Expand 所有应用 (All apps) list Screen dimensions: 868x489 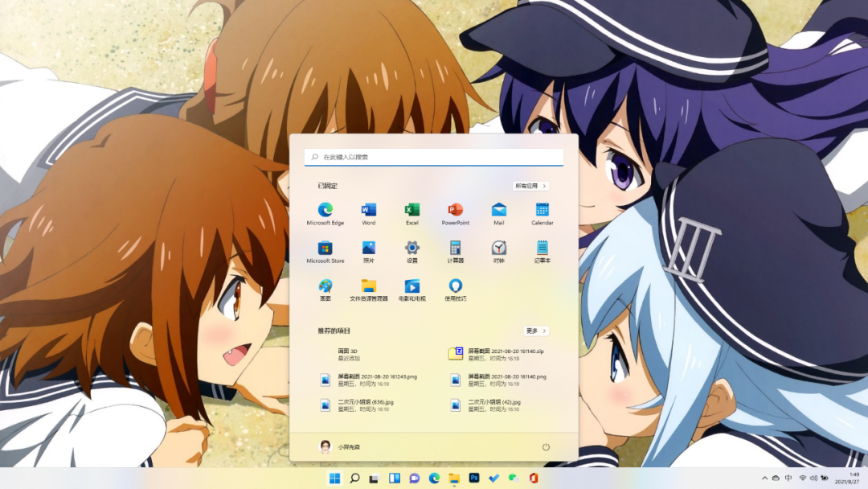click(531, 186)
